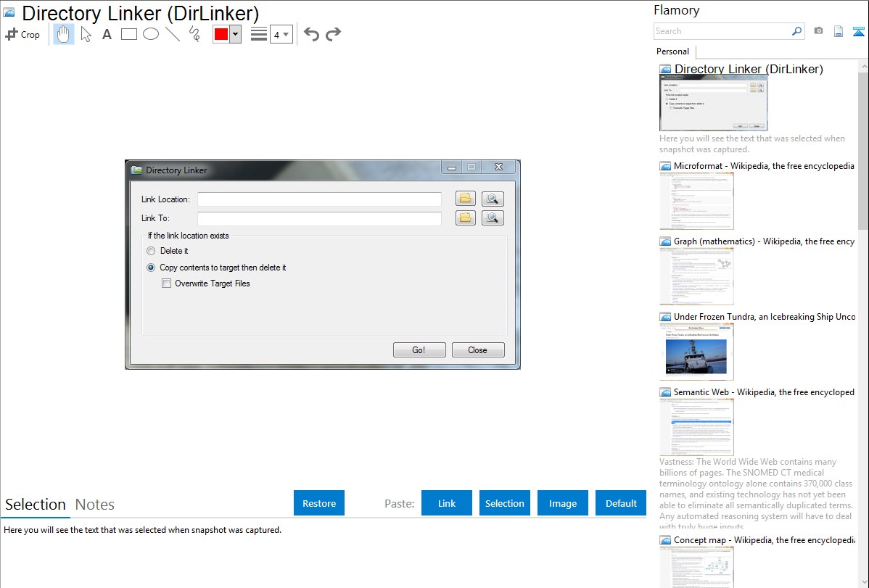This screenshot has width=869, height=588.
Task: Open the Under Frozen Tundra snapshot thumbnail
Action: pyautogui.click(x=696, y=352)
